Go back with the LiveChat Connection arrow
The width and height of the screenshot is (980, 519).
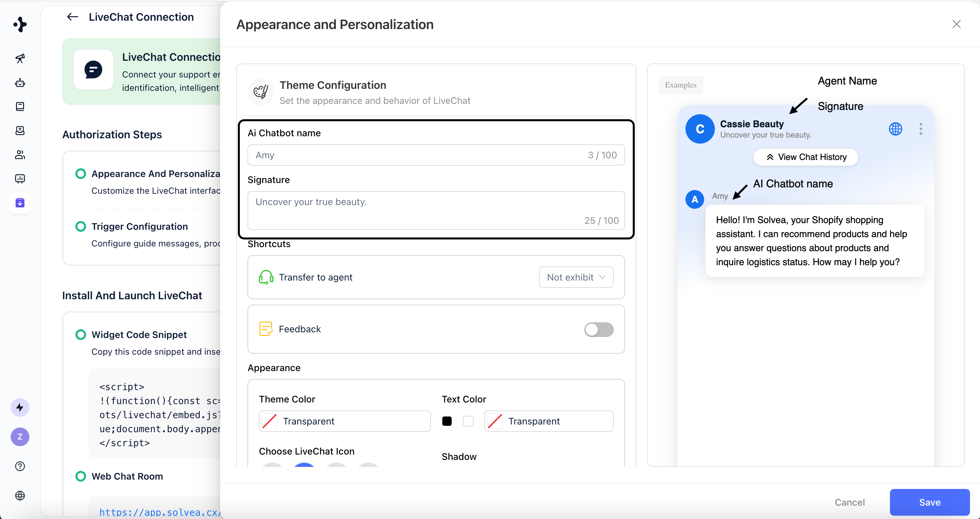pyautogui.click(x=72, y=17)
